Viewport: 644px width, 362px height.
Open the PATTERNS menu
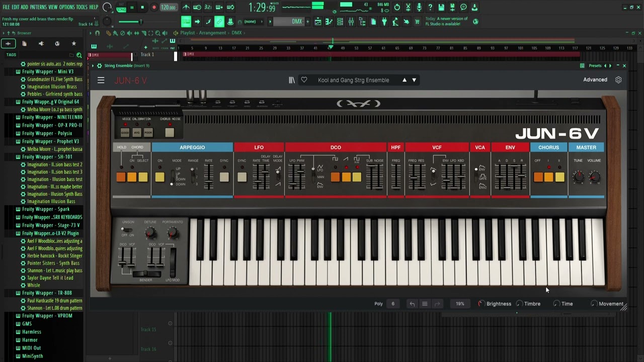tap(38, 7)
